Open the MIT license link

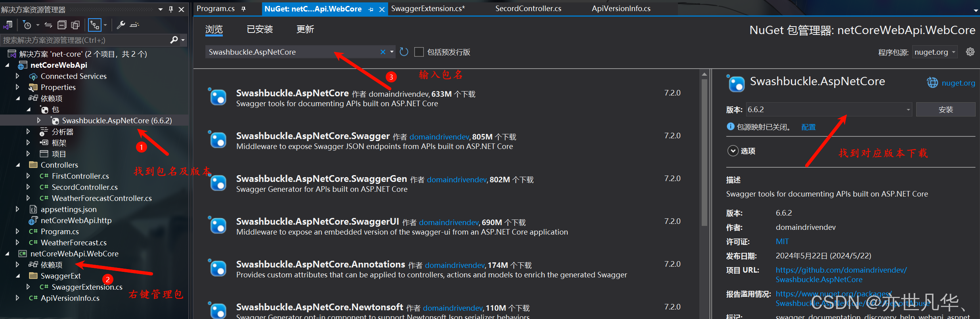[782, 241]
